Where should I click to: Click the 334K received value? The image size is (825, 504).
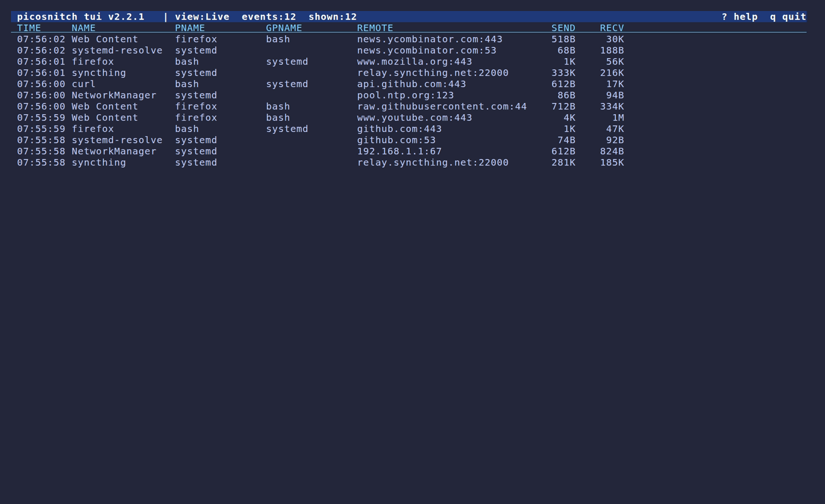612,107
